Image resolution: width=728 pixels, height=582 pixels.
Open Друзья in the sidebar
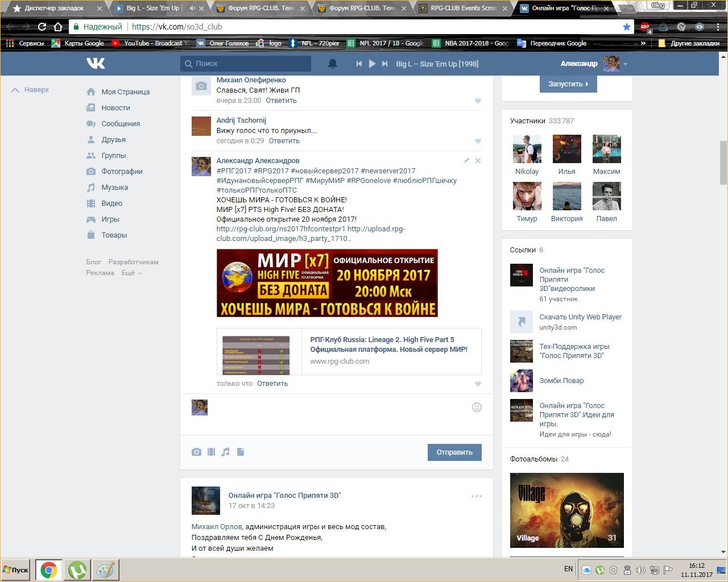(x=106, y=139)
